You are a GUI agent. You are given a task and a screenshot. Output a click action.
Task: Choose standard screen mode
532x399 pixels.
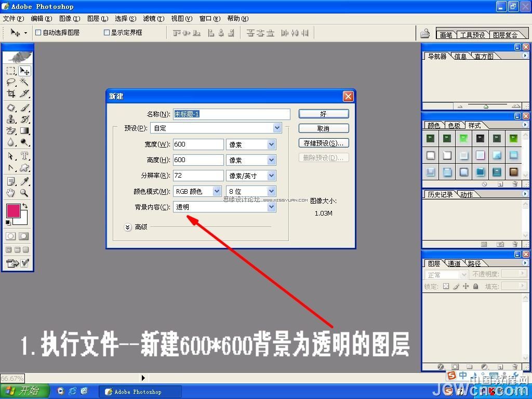point(9,250)
